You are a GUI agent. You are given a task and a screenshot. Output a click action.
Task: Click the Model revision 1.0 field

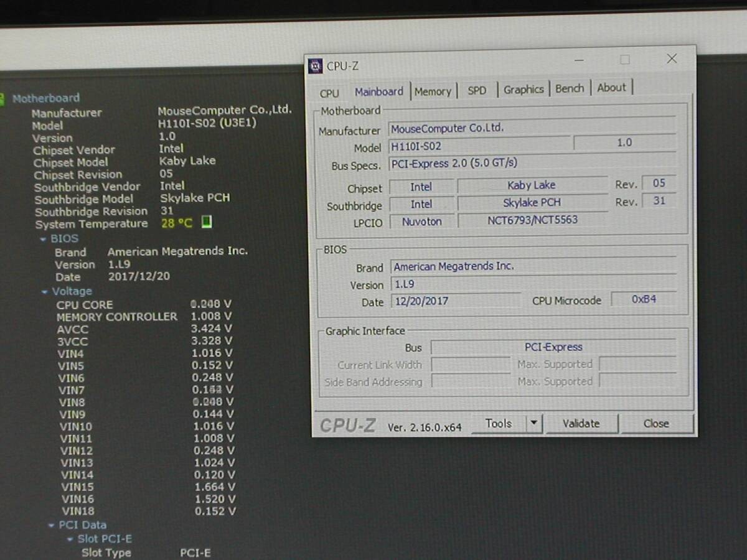click(624, 142)
